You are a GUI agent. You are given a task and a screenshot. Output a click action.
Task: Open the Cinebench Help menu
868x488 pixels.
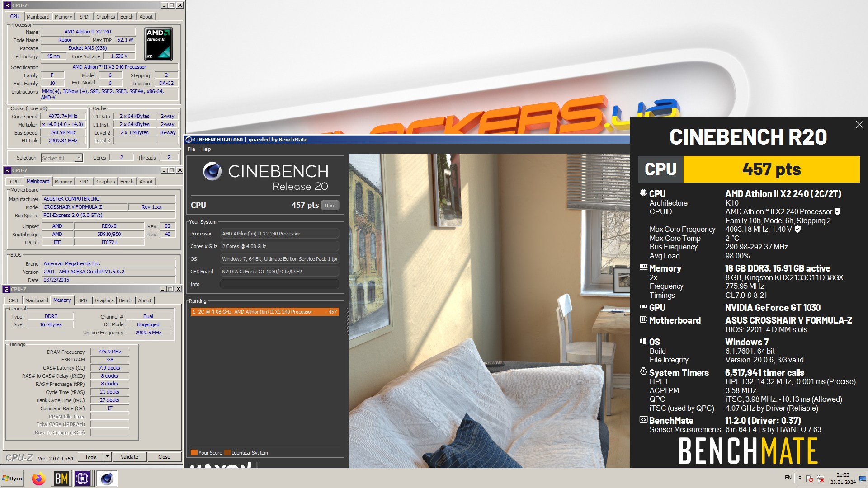tap(206, 149)
